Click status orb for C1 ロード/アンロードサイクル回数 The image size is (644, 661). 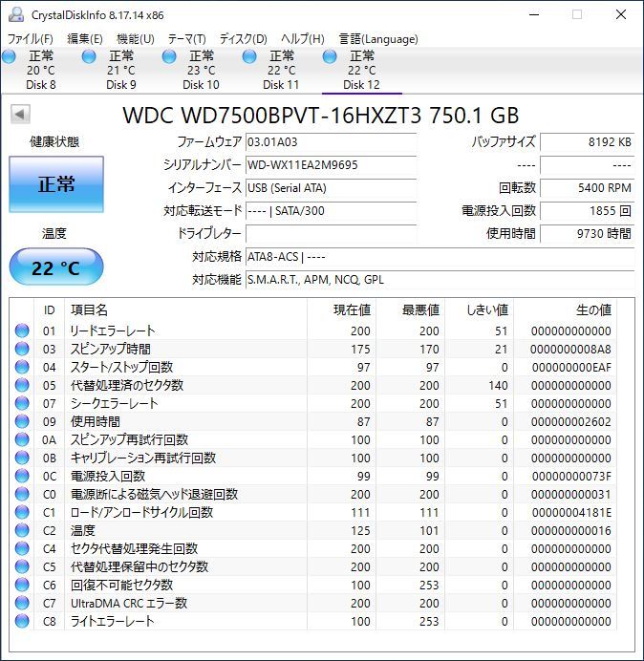click(x=22, y=512)
